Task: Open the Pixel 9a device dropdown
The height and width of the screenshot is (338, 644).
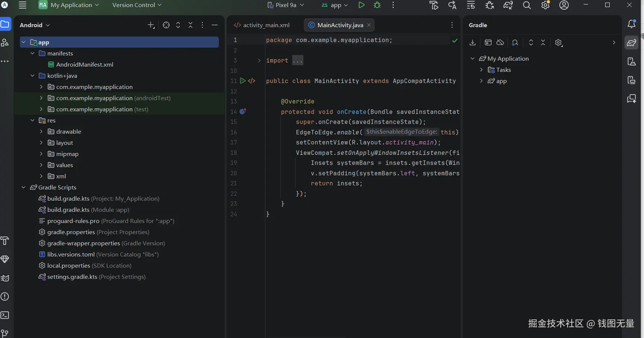Action: click(286, 5)
